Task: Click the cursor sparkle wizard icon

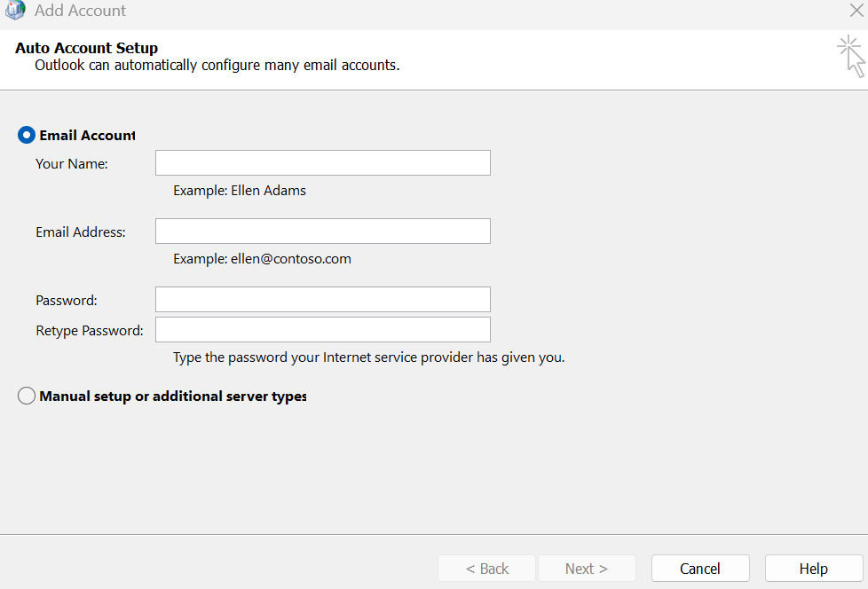Action: pos(851,57)
